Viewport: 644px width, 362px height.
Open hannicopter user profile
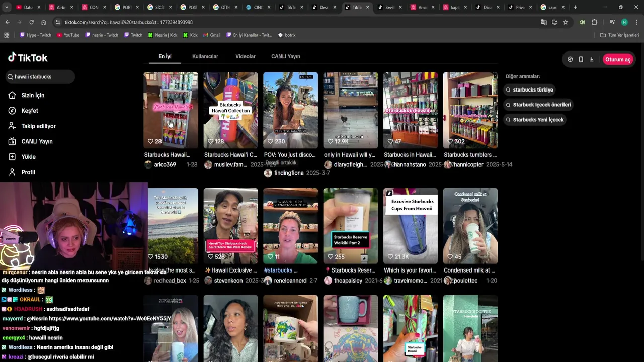click(468, 165)
